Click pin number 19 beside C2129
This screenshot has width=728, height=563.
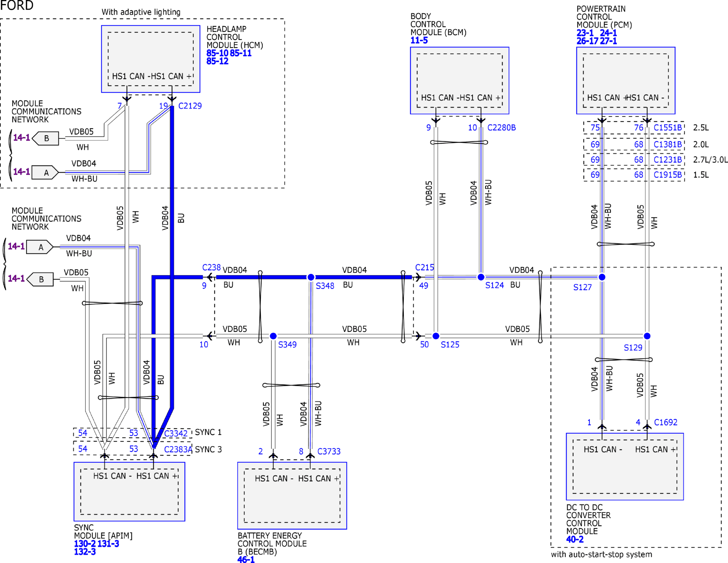click(x=163, y=106)
